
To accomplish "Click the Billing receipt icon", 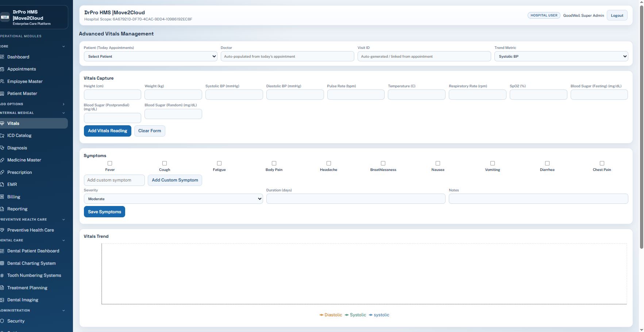I will click(2, 197).
